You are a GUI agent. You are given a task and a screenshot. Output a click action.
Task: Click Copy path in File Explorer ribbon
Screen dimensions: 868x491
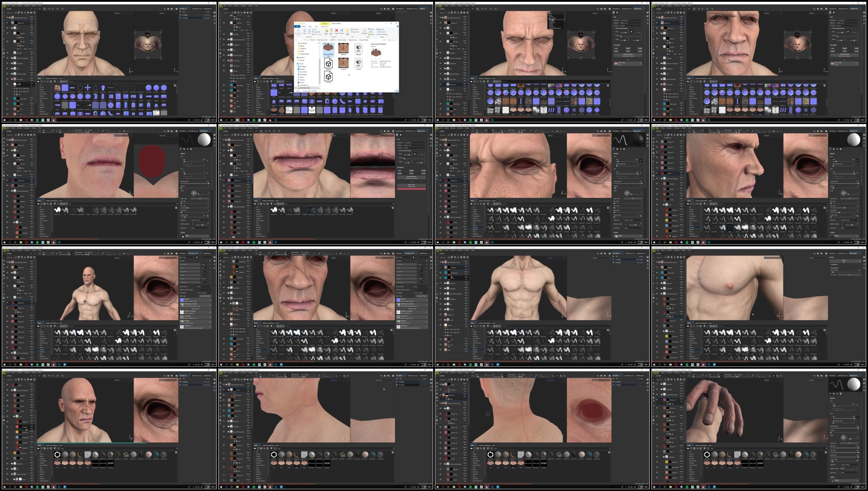(x=316, y=32)
